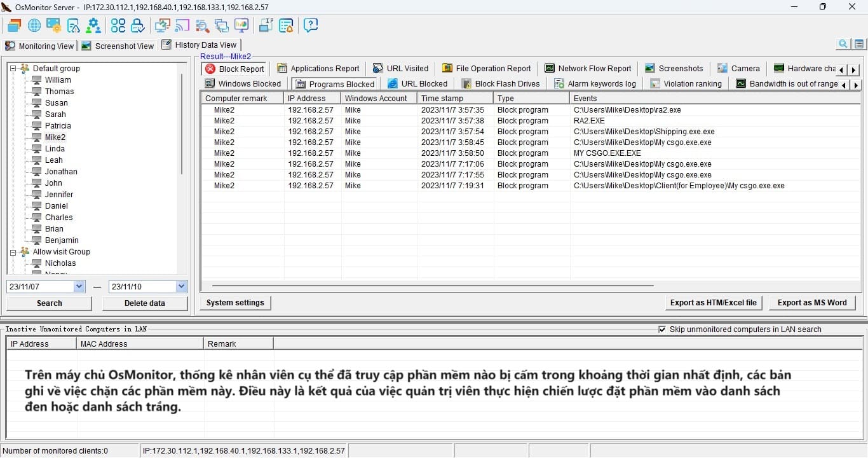Click the monitor with chart toolbar icon
This screenshot has width=868, height=458.
(x=241, y=25)
